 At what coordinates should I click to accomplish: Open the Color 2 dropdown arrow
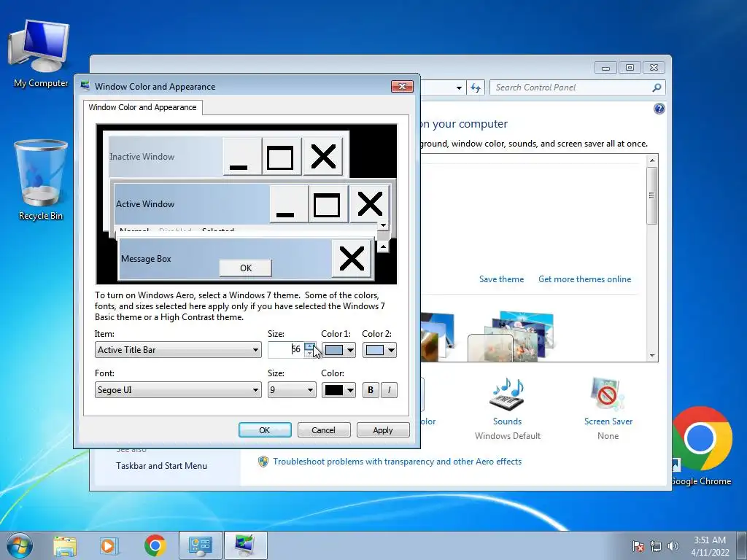point(391,351)
